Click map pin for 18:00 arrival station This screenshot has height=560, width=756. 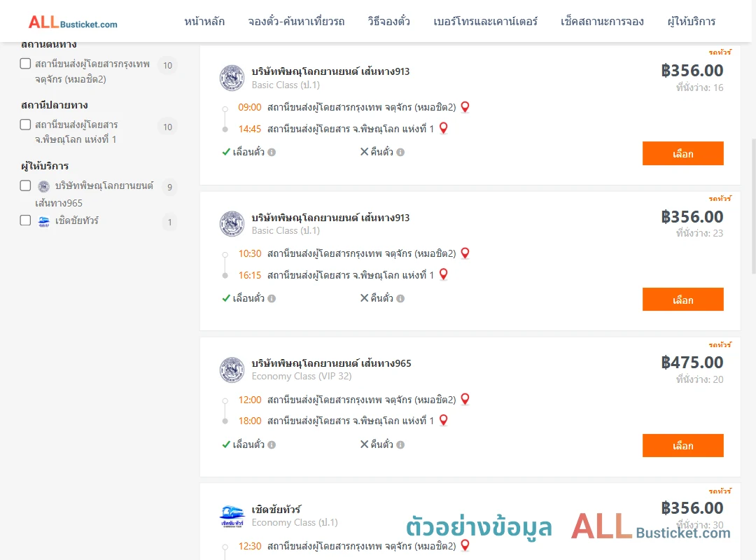click(x=444, y=421)
